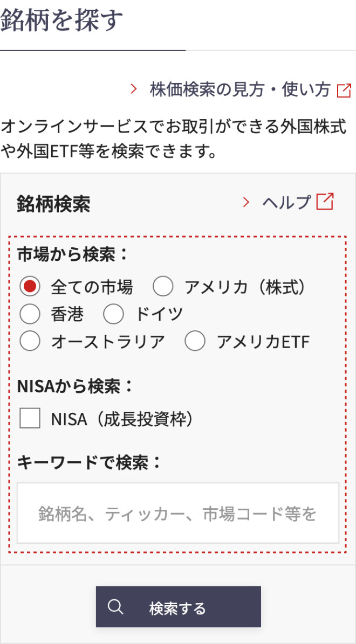
Task: Select the アメリカETF radio button
Action: tap(195, 341)
